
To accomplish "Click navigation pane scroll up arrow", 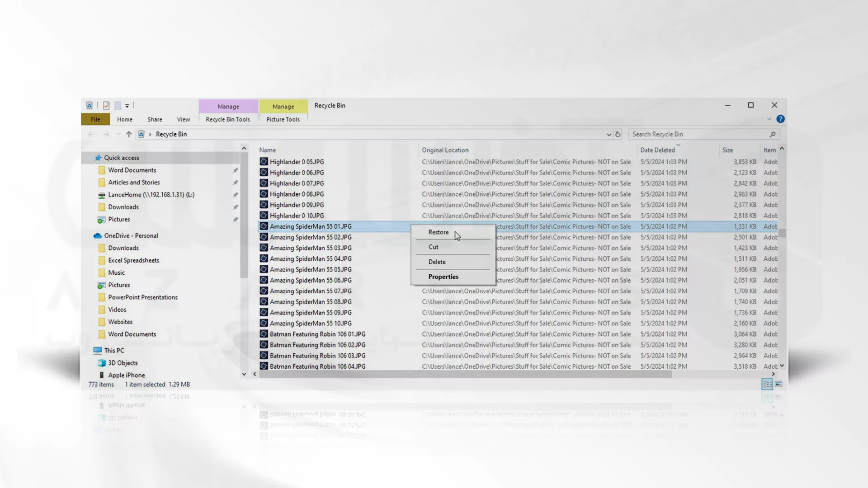I will pos(244,148).
